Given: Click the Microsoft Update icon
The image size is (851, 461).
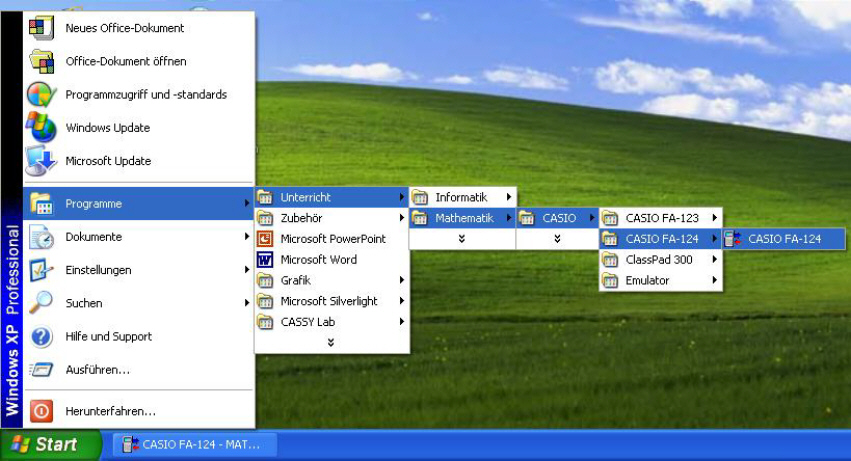Looking at the screenshot, I should (x=41, y=161).
